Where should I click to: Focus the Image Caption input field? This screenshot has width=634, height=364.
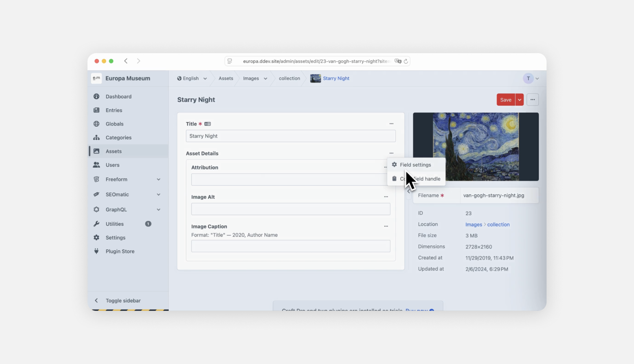coord(291,246)
